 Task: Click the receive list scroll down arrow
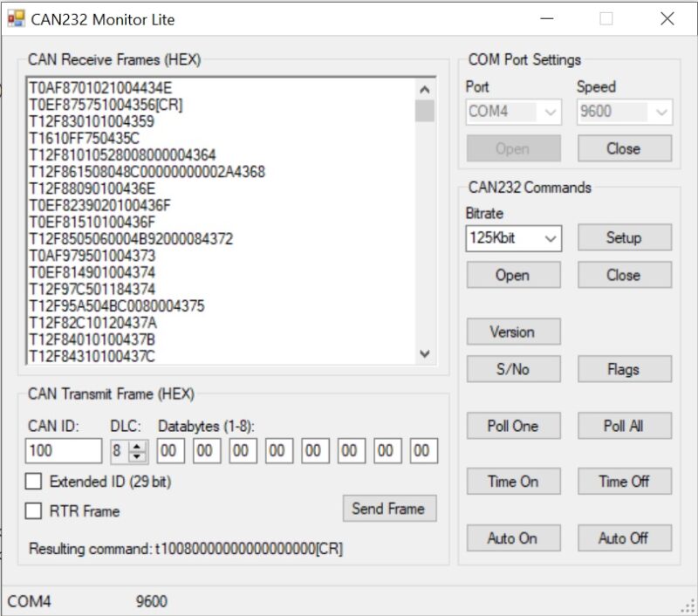[425, 354]
